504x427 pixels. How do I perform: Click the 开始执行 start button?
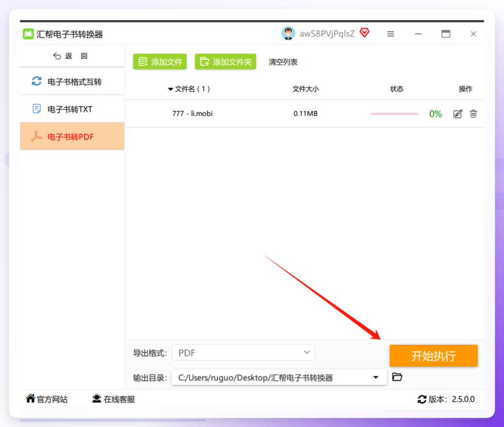[433, 356]
